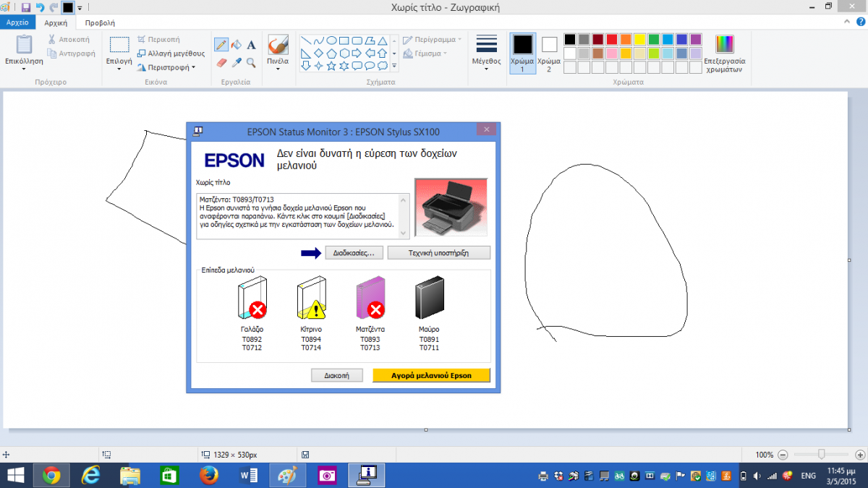Select the Color picker eyedropper tool
The width and height of the screenshot is (868, 488).
point(236,63)
